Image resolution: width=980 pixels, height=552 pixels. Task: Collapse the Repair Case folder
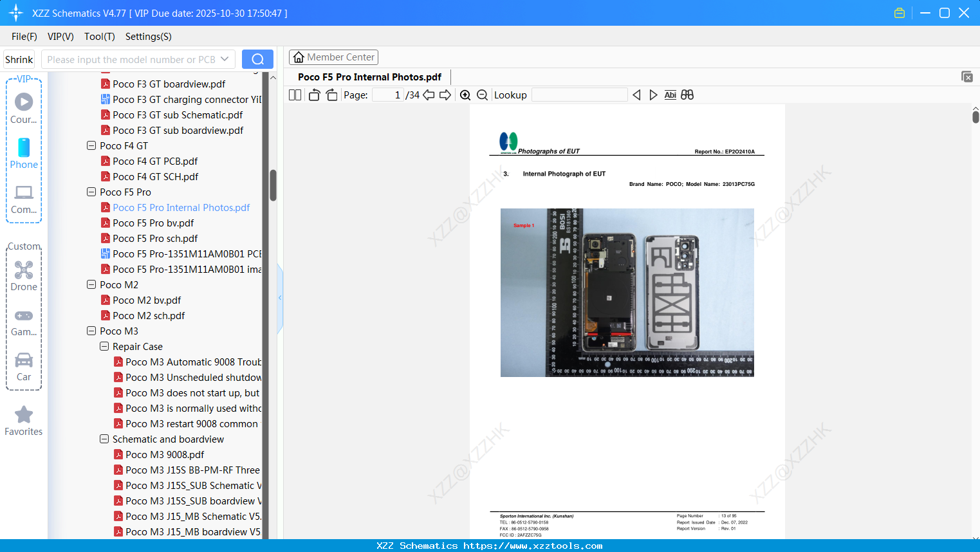click(x=104, y=347)
